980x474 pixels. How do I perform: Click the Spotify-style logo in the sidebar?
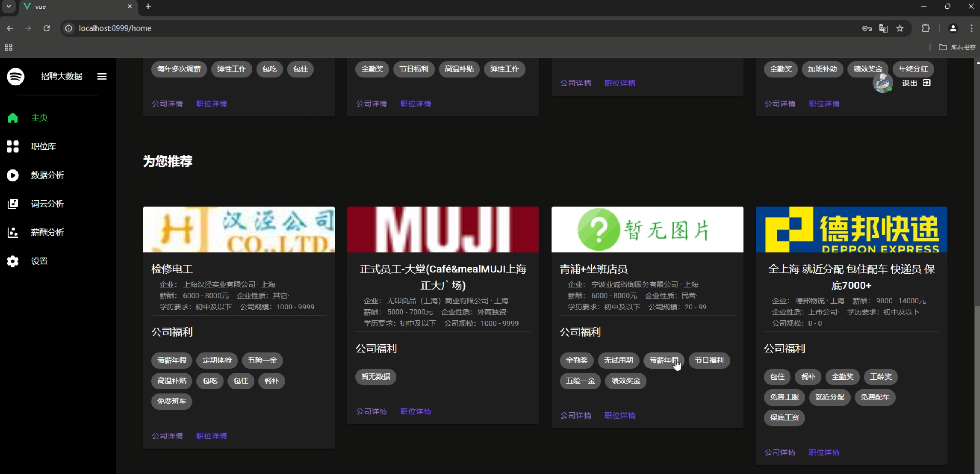[16, 77]
